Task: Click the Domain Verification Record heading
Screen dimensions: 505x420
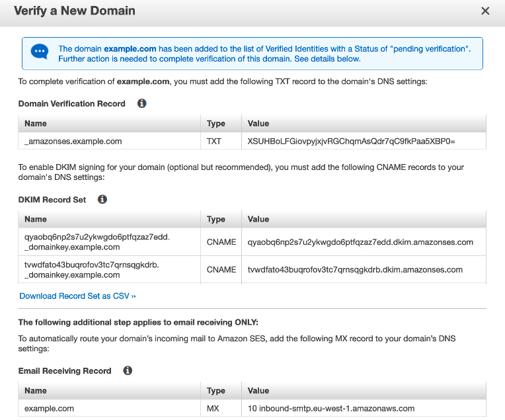Action: coord(71,103)
